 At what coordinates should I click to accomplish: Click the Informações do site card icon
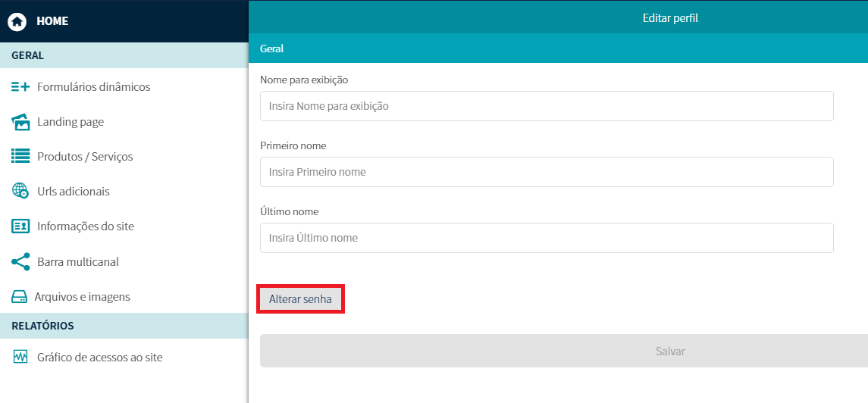pyautogui.click(x=20, y=226)
